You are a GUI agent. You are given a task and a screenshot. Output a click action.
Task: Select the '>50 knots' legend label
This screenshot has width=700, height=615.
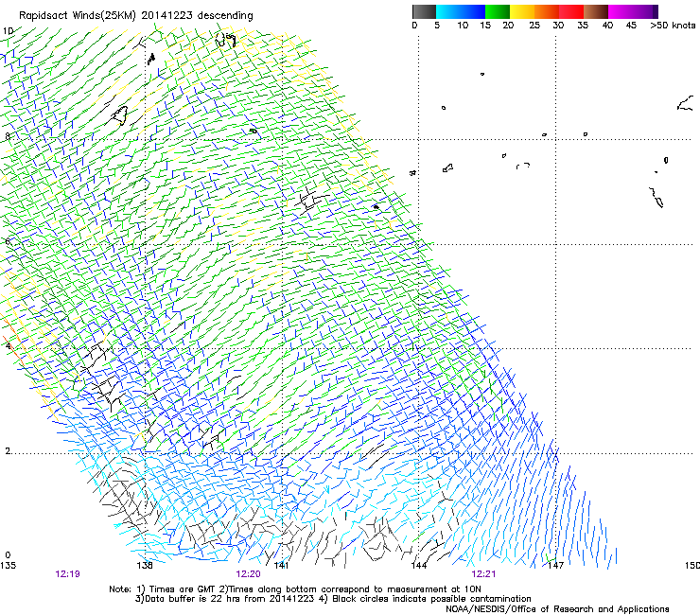tap(673, 26)
